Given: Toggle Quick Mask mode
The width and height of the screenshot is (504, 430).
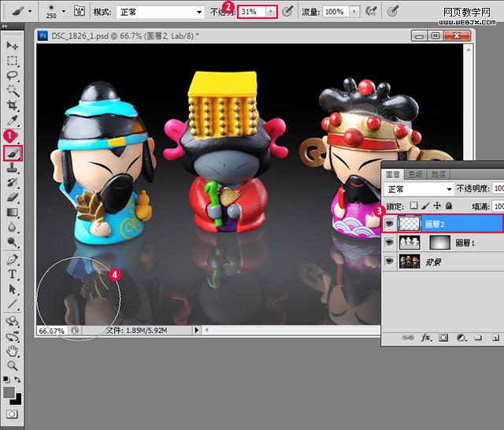Looking at the screenshot, I should click(x=12, y=414).
